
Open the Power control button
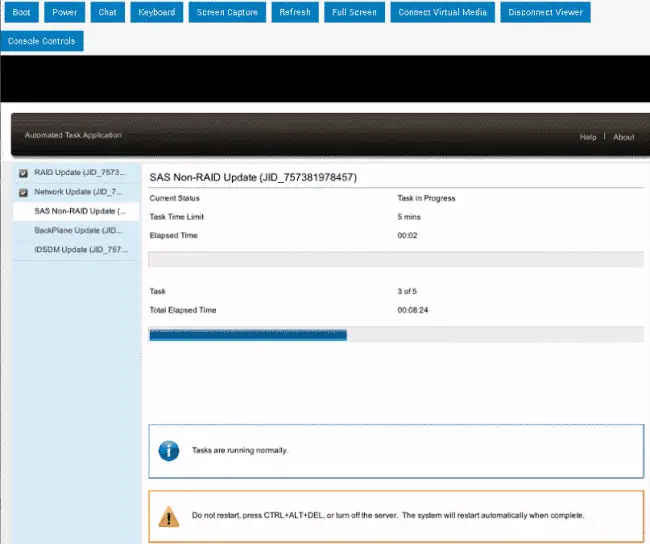click(x=65, y=12)
